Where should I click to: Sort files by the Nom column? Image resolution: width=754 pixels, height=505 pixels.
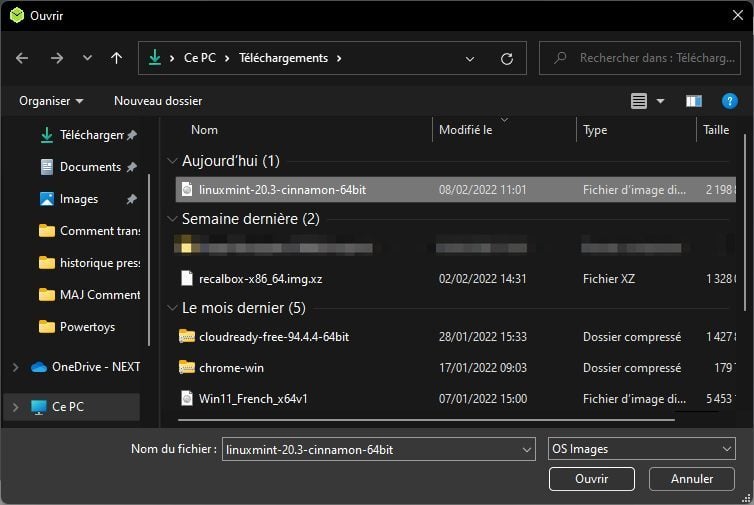pyautogui.click(x=204, y=130)
